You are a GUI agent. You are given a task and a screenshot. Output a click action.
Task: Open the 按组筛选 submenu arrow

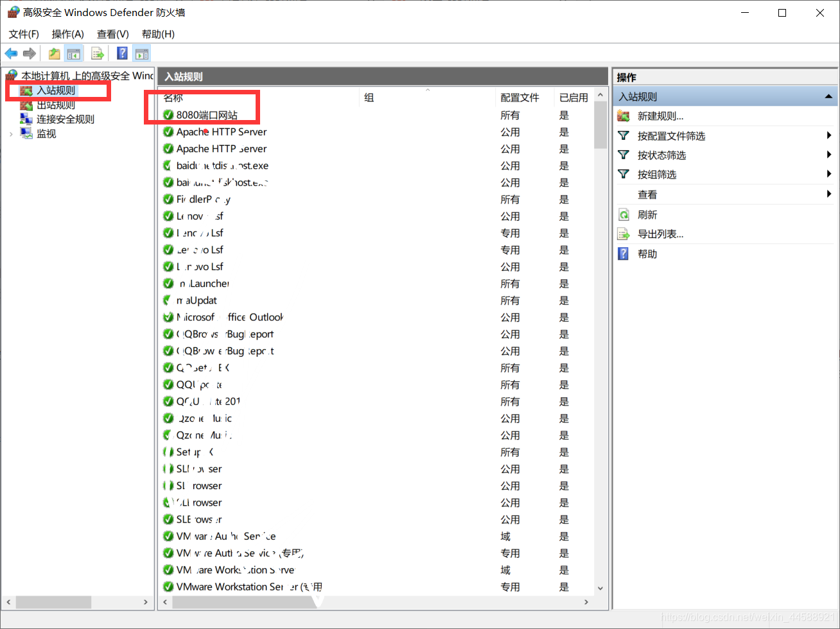[829, 174]
